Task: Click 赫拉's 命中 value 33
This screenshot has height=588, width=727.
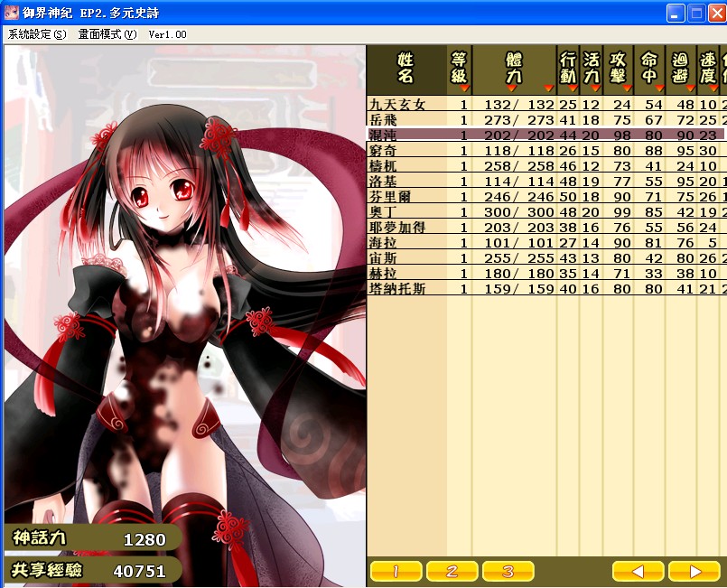Action: coord(653,274)
